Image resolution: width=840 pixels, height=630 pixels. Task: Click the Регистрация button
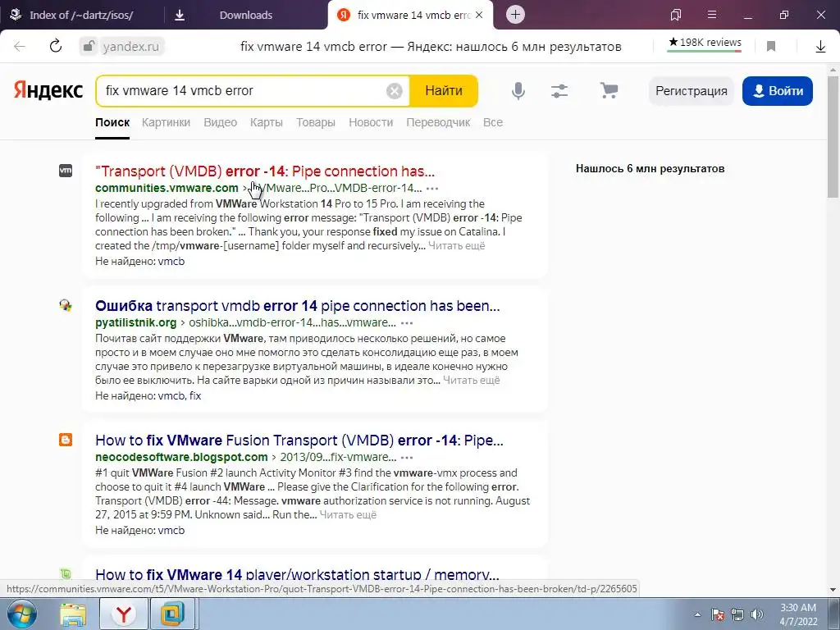[x=691, y=91]
